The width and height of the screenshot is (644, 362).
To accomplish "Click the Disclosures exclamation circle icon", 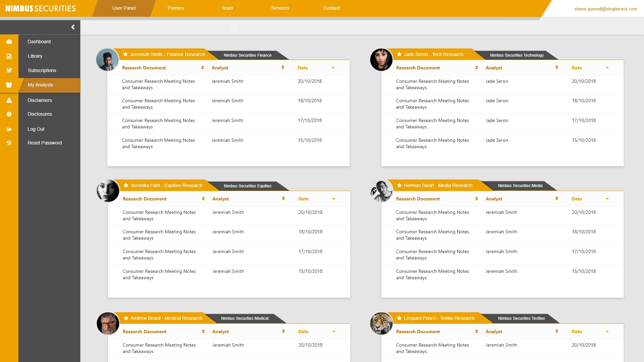I will [x=9, y=114].
